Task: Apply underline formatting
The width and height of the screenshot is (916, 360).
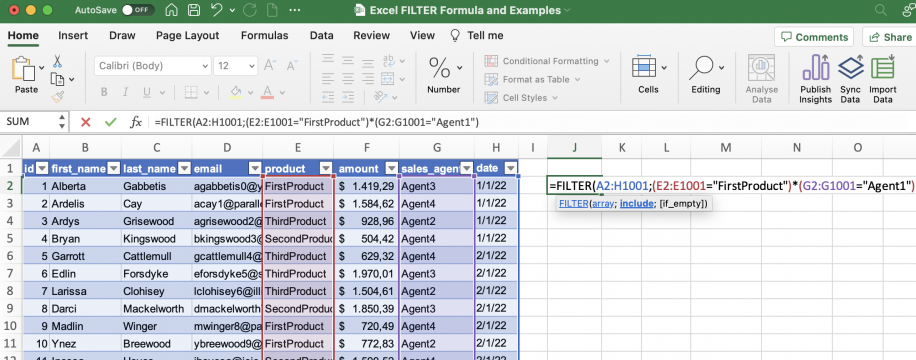Action: (146, 92)
